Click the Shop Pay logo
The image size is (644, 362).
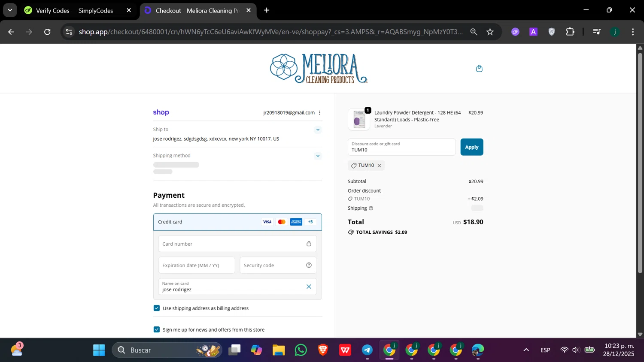pos(161,112)
